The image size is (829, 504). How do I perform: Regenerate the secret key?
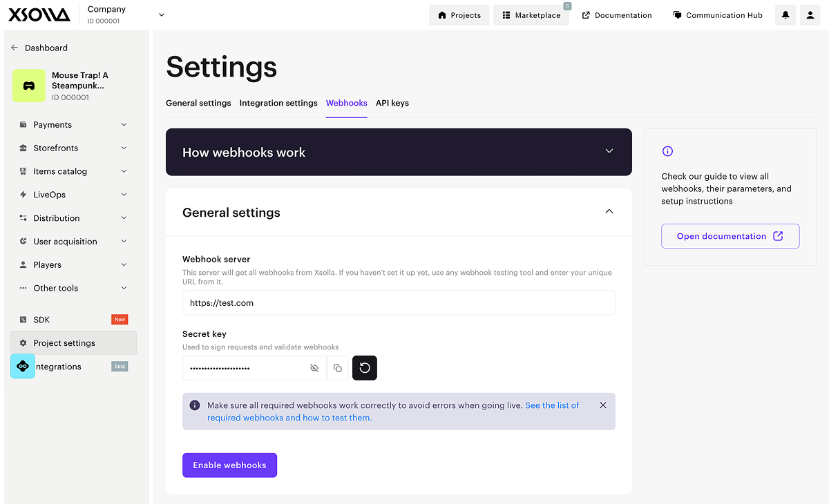(365, 368)
